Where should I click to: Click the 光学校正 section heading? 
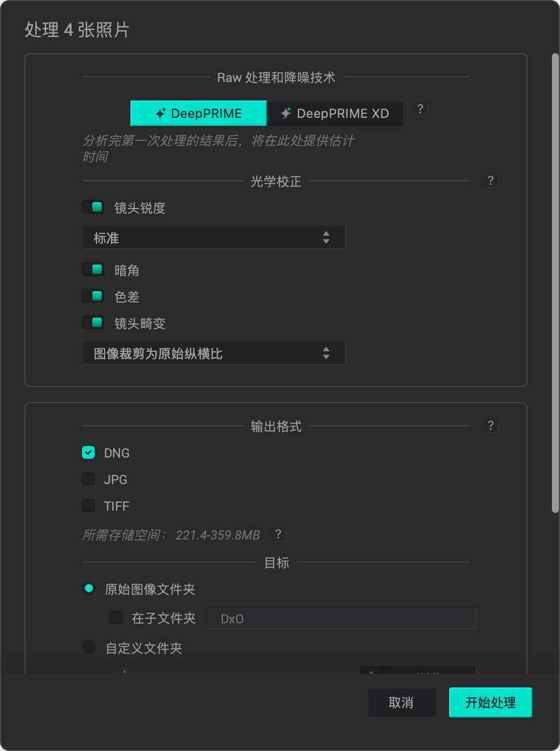pos(276,181)
